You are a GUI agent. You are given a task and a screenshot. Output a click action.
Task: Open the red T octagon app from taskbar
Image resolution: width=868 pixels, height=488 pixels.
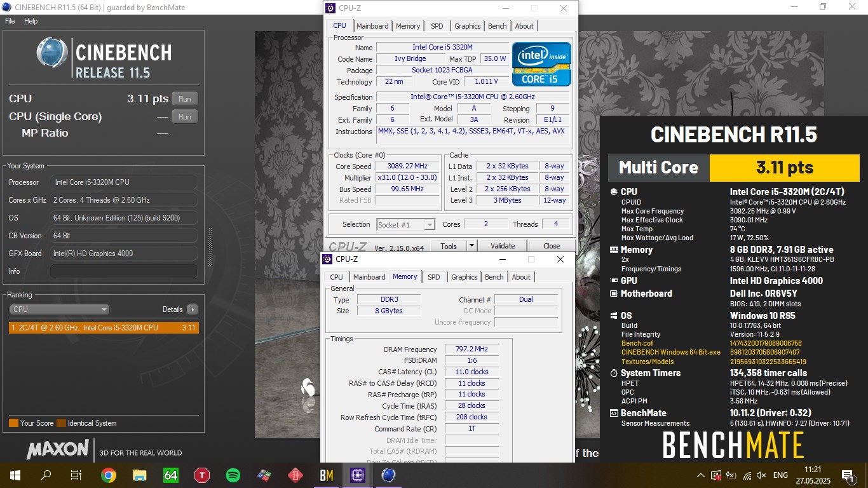(x=202, y=475)
